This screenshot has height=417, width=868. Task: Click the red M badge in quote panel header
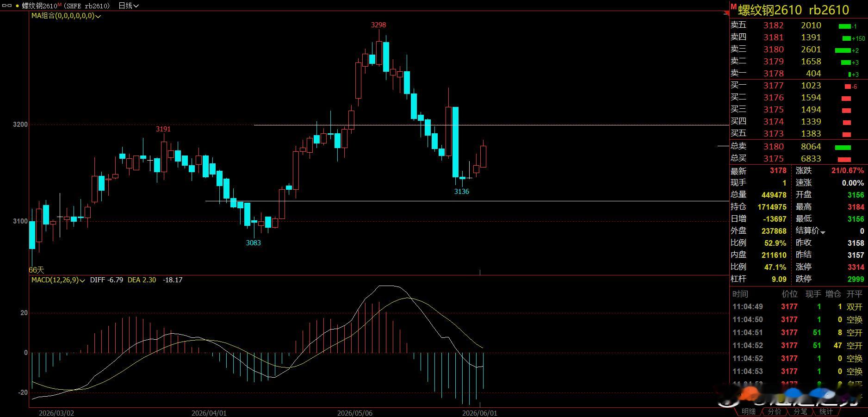point(733,6)
